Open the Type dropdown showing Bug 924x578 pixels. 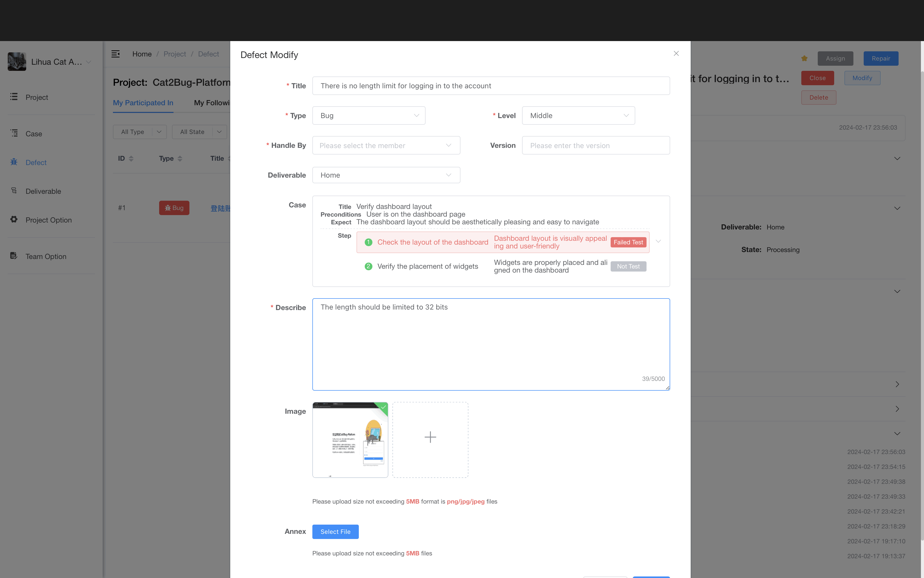pyautogui.click(x=369, y=115)
